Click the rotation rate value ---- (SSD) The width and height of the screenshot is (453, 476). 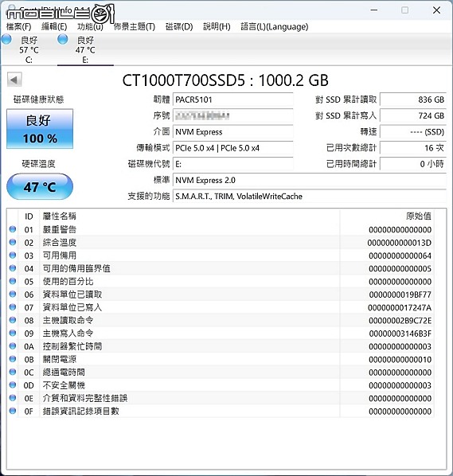[x=413, y=132]
